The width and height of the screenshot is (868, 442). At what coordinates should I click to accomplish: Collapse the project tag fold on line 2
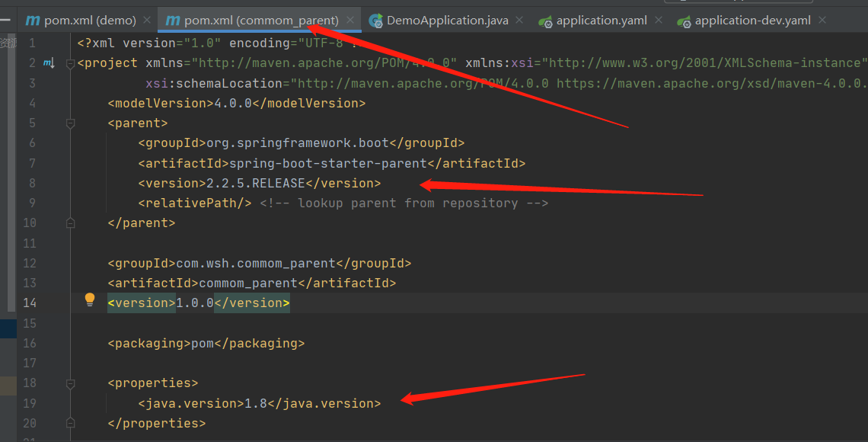tap(70, 64)
